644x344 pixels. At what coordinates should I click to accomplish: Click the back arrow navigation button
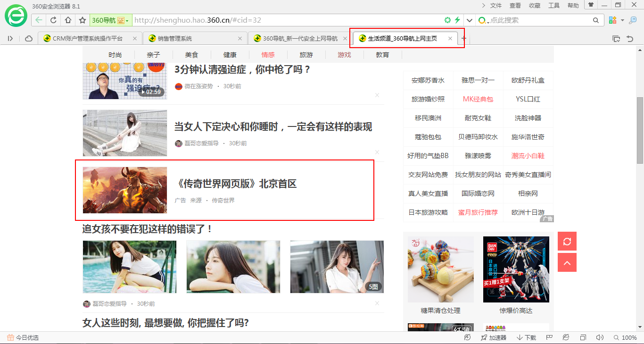(x=39, y=20)
